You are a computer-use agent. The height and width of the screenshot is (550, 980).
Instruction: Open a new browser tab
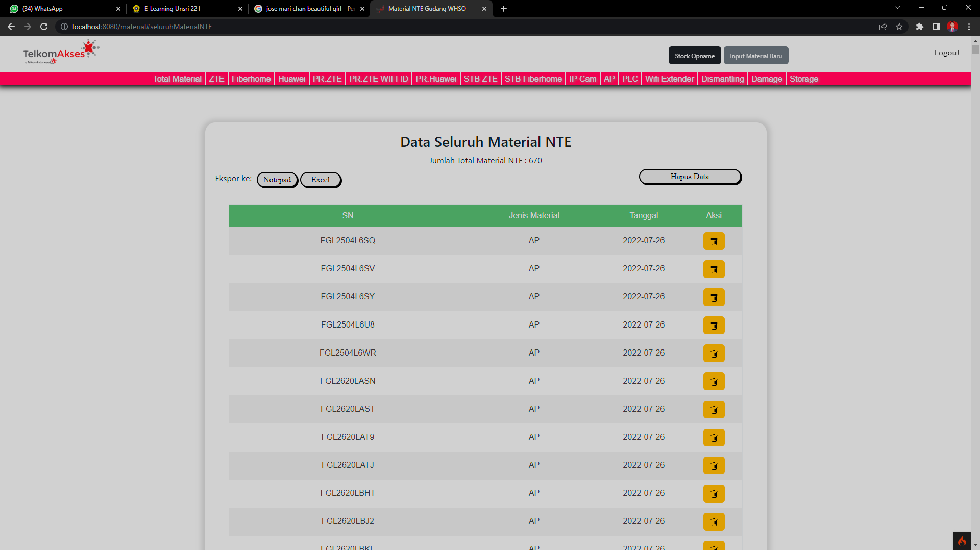(x=504, y=9)
